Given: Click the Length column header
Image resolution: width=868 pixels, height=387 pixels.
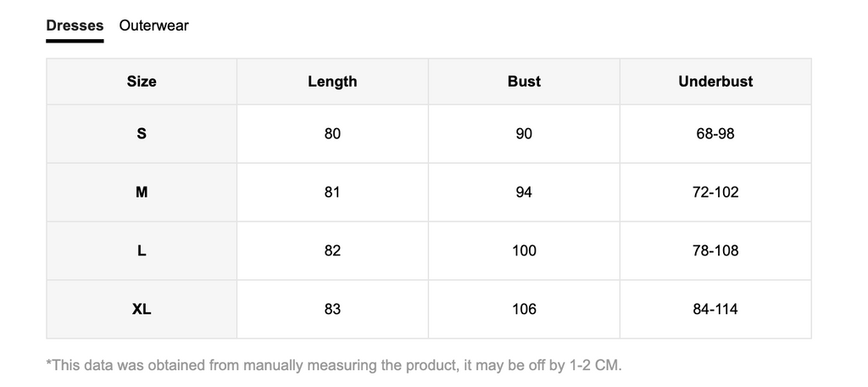Looking at the screenshot, I should click(x=332, y=81).
